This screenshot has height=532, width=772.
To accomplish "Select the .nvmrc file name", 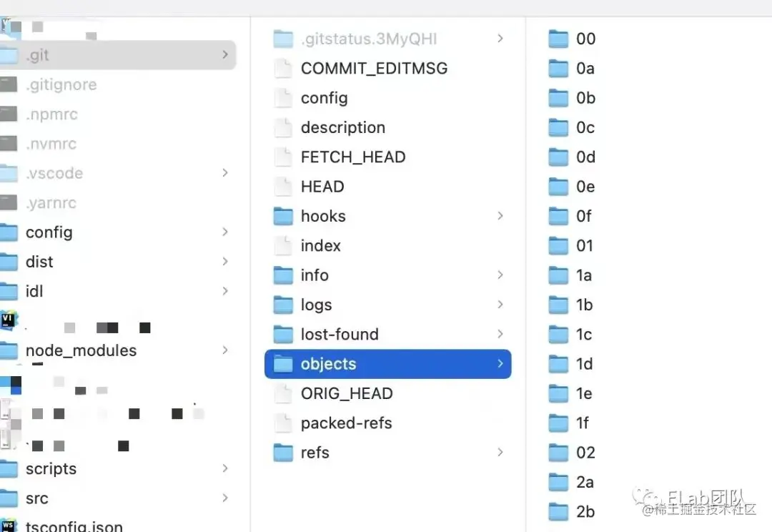I will click(51, 144).
